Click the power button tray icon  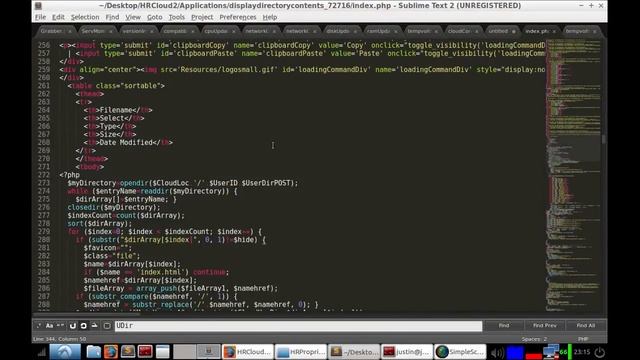[599, 352]
